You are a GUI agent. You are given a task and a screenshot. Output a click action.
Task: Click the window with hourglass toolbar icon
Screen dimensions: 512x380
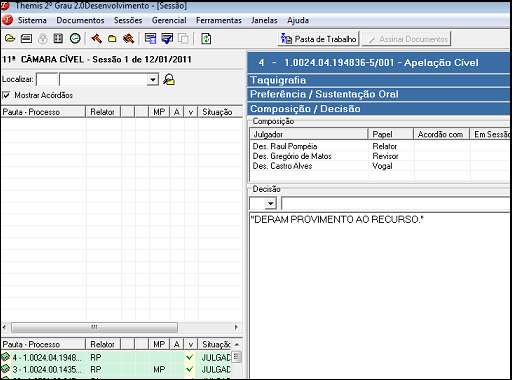(x=150, y=39)
